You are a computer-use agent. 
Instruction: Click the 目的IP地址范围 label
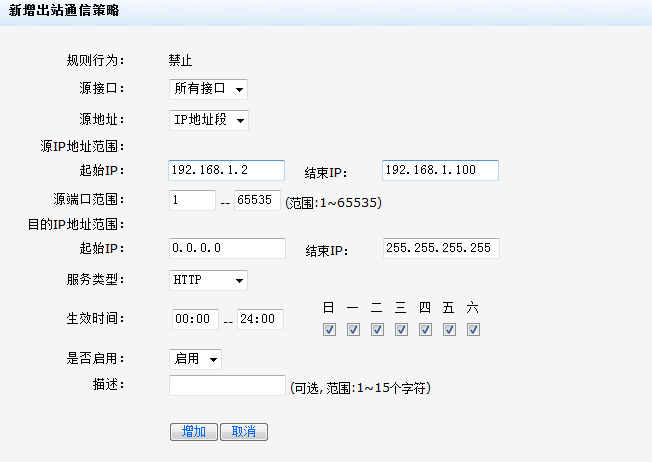pyautogui.click(x=76, y=225)
